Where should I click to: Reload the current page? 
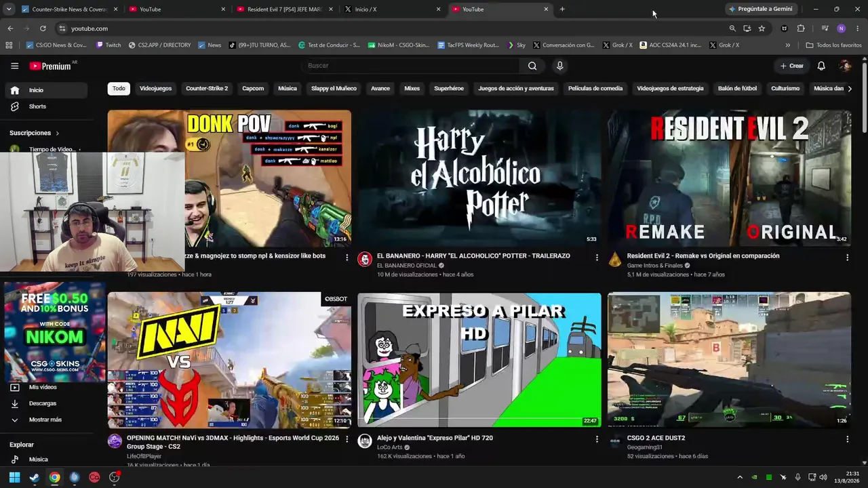click(x=43, y=28)
